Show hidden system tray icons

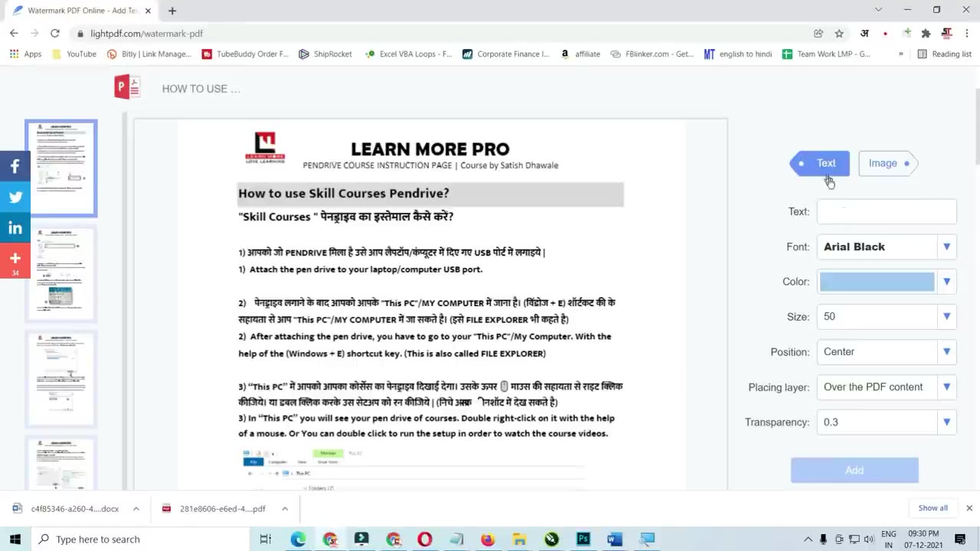click(x=808, y=539)
